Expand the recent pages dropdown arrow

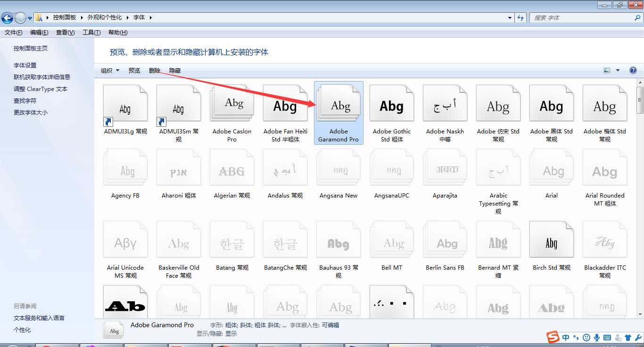(30, 18)
